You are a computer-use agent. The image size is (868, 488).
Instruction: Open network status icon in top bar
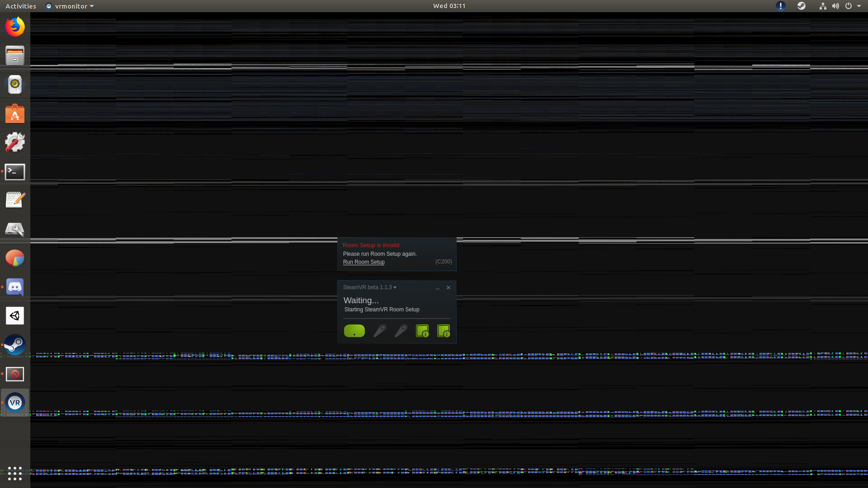823,6
